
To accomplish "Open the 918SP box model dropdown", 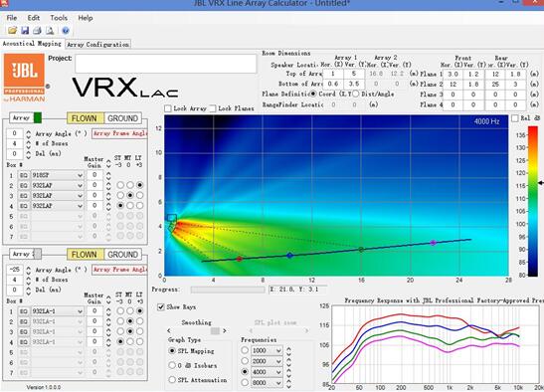I will tap(58, 175).
